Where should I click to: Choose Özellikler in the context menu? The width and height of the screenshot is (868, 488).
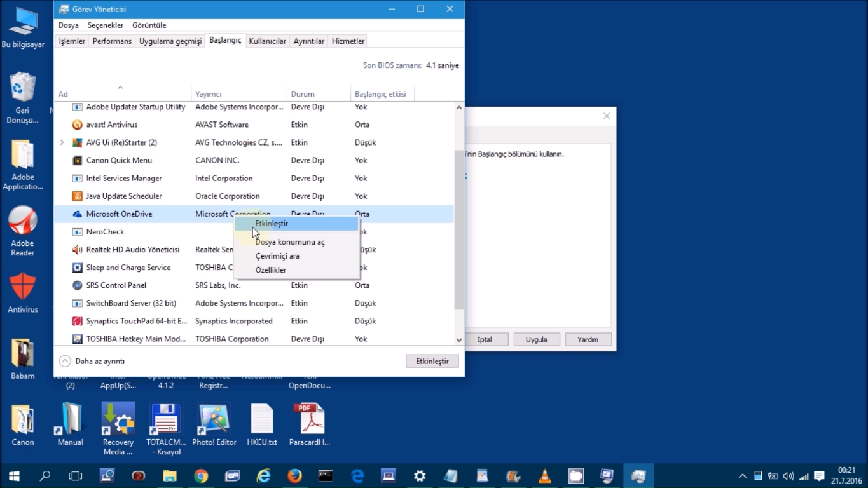click(296, 270)
